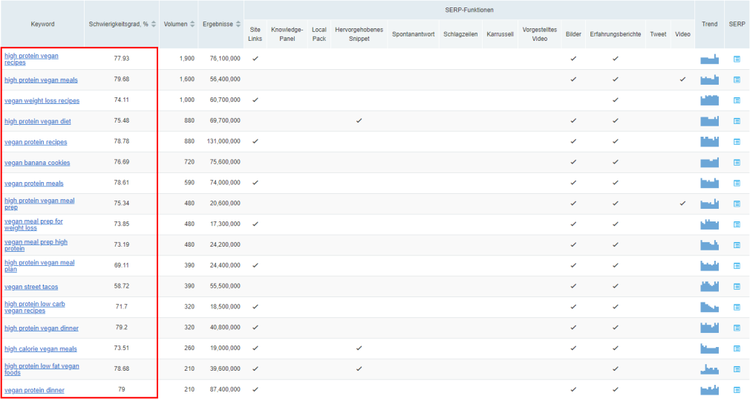Screen dimensions: 750x399
Task: Open SERP icon for vegan banana cookies
Action: click(737, 163)
